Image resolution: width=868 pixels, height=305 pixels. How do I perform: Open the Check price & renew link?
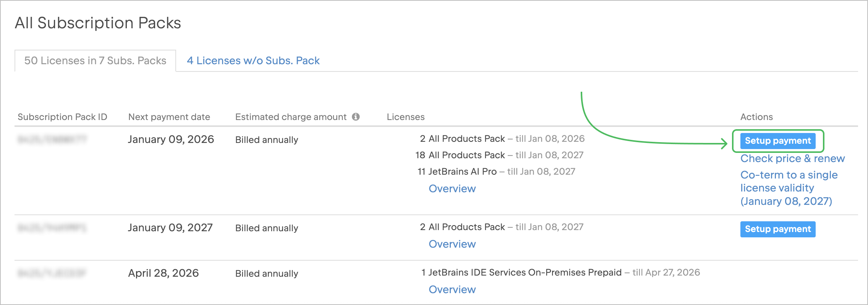coord(792,159)
